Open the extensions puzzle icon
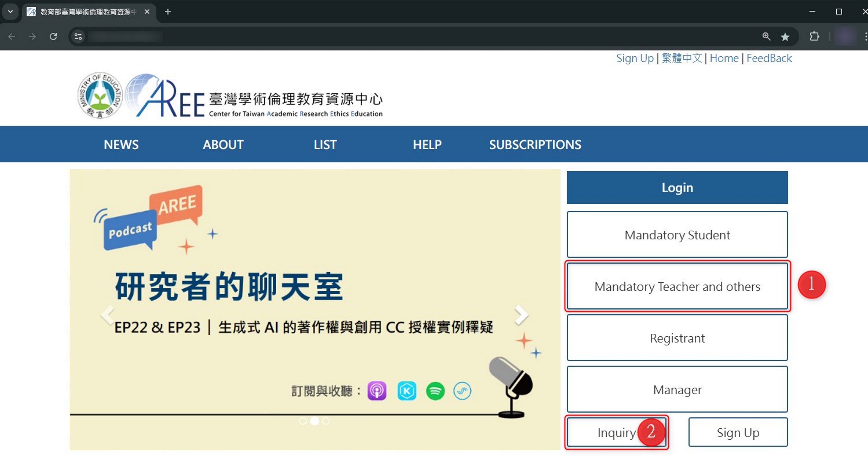The image size is (868, 459). coord(814,36)
